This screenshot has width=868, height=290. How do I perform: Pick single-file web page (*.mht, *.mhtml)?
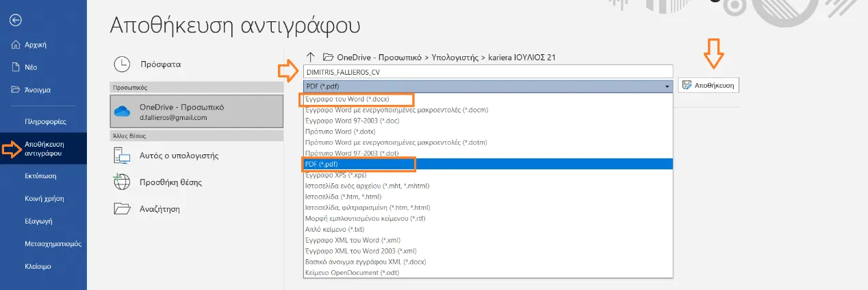488,186
